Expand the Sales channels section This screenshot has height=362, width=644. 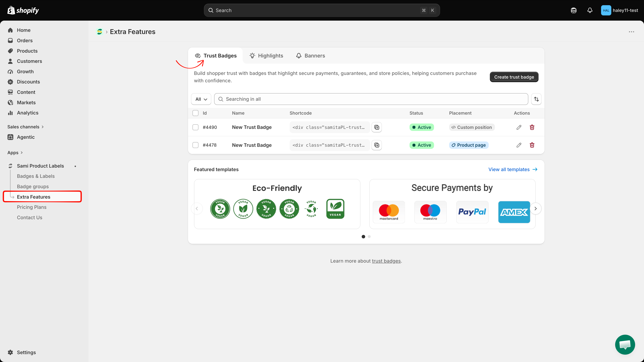coord(25,127)
